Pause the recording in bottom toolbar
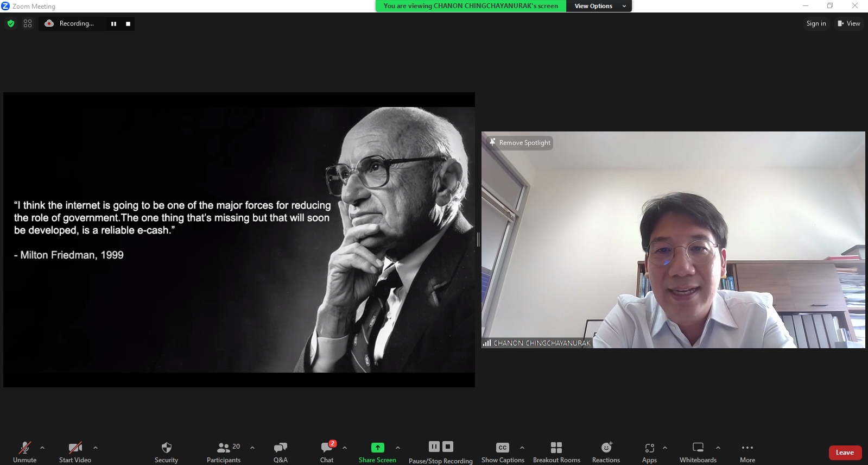868x465 pixels. 434,447
